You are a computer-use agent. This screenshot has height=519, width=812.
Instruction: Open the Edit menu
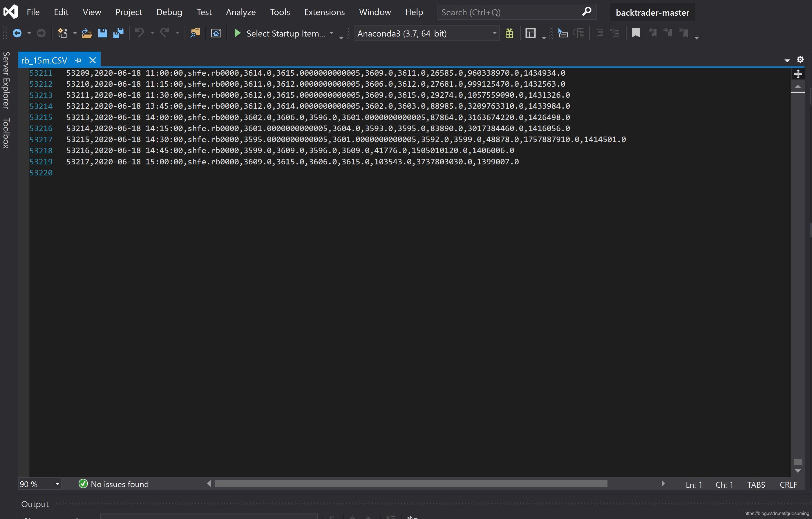click(x=61, y=12)
